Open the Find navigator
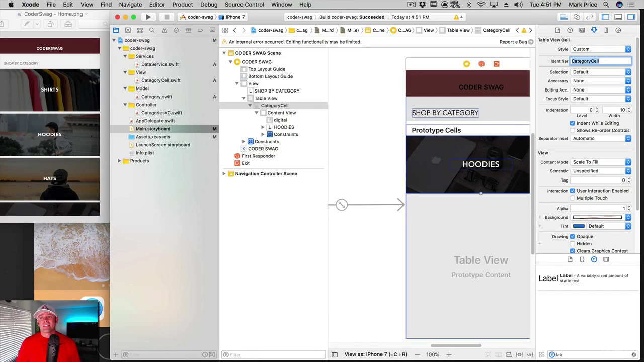The height and width of the screenshot is (362, 644). (152, 30)
